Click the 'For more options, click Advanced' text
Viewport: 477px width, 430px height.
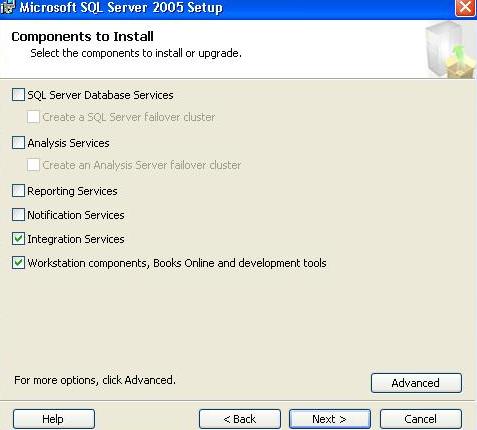click(x=95, y=380)
